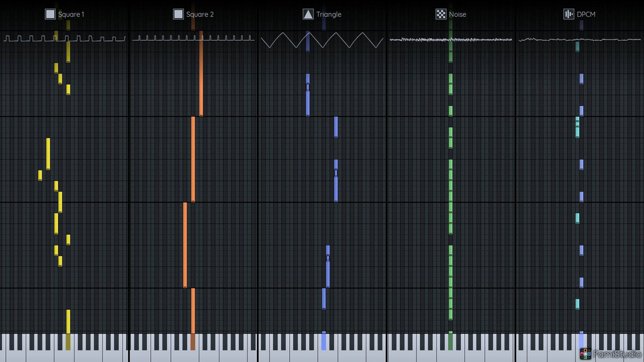Click the yellow highlighted piano key under Square 1
The width and height of the screenshot is (644, 362).
coord(68,342)
